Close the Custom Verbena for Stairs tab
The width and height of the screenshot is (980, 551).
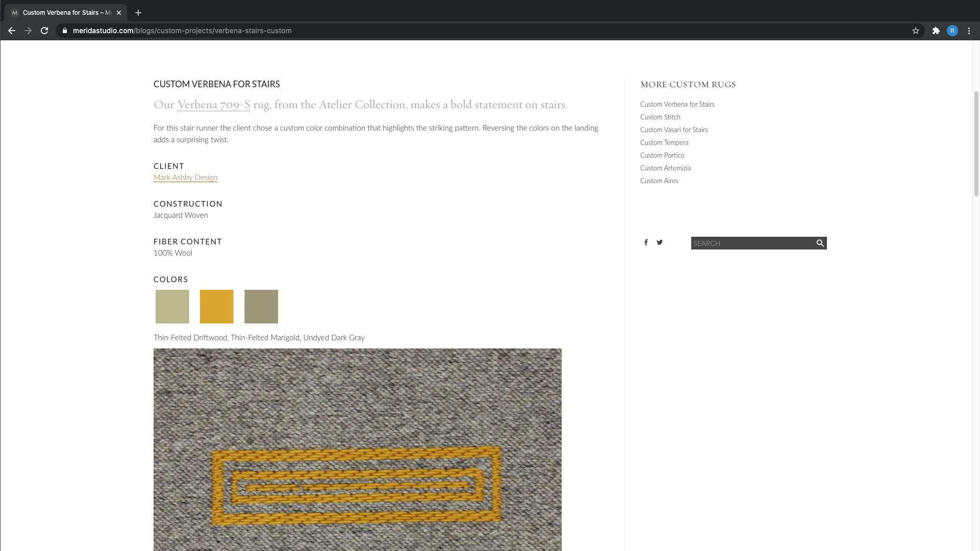click(119, 13)
